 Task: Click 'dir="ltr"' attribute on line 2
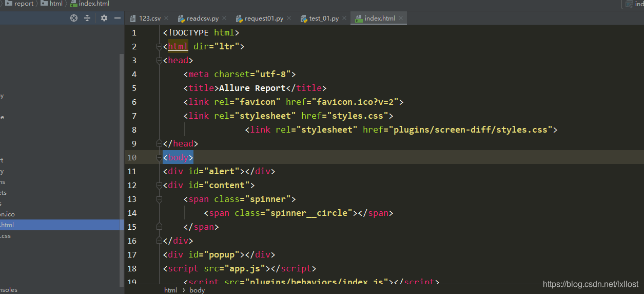coord(216,46)
